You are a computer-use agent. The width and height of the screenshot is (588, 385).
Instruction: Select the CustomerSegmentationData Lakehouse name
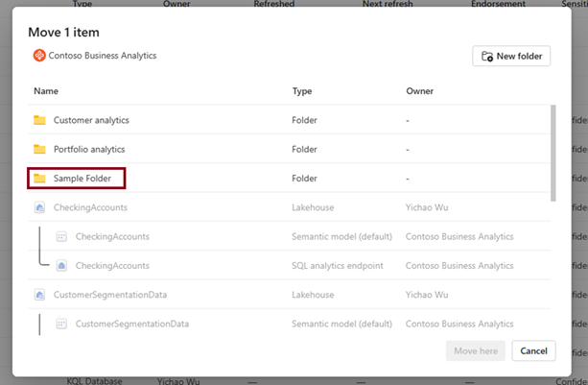coord(110,295)
